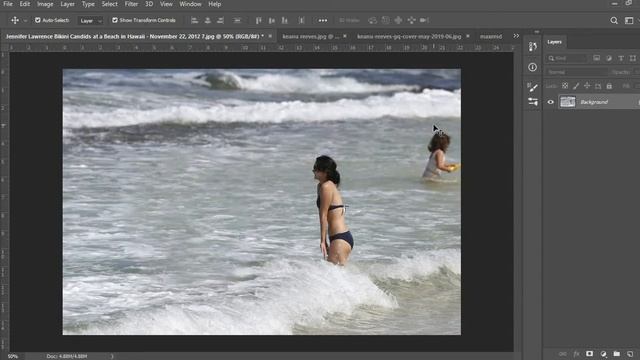640x360 pixels.
Task: Open the Brushes presets panel icon
Action: [533, 102]
